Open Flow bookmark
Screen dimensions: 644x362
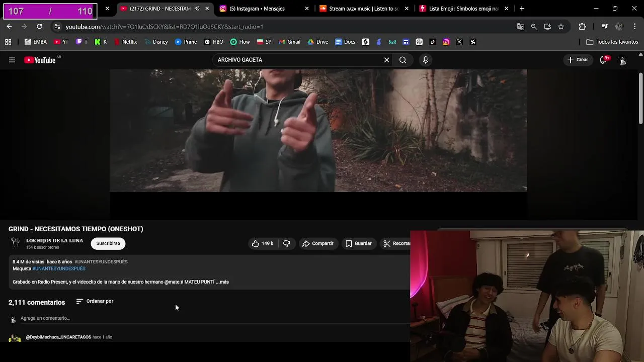click(x=240, y=42)
